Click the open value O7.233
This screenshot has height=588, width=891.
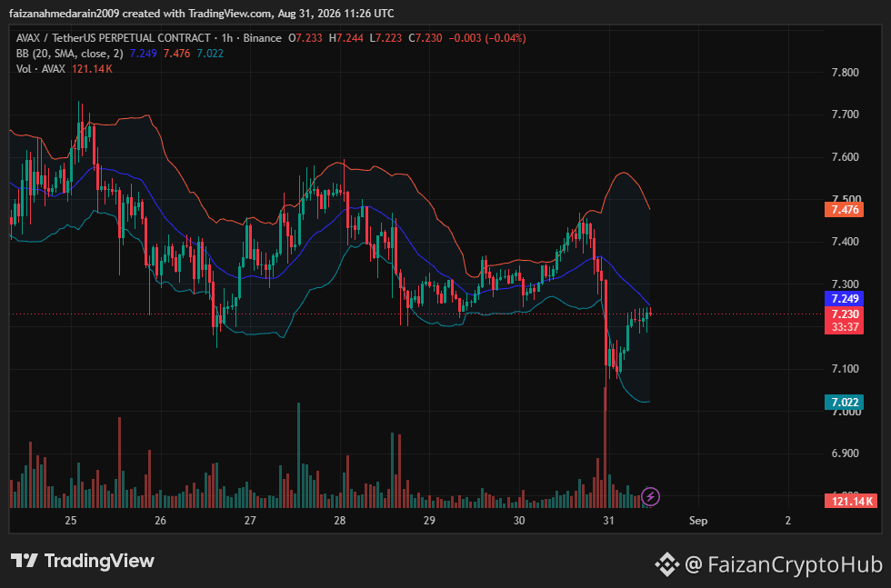point(305,38)
